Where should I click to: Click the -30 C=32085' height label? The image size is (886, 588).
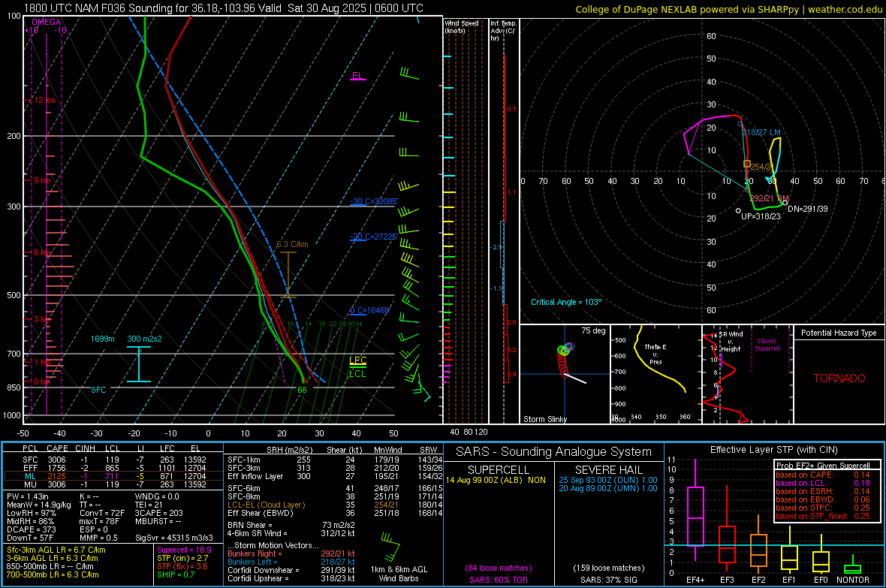(x=374, y=201)
